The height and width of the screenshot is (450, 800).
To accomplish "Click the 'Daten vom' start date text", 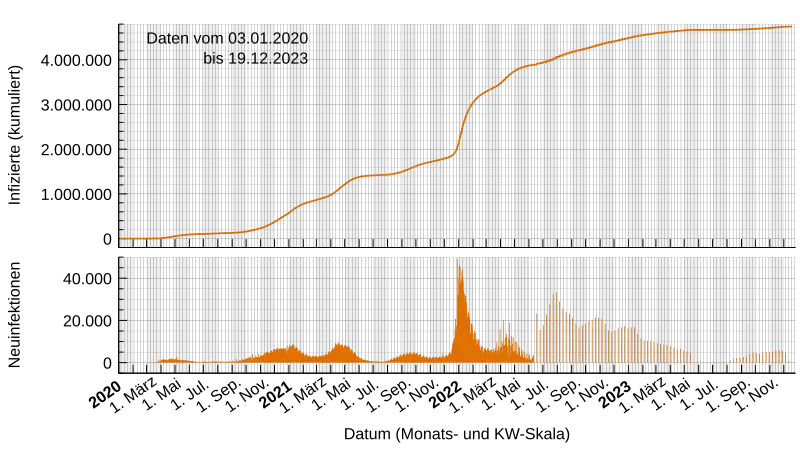I will [x=227, y=38].
